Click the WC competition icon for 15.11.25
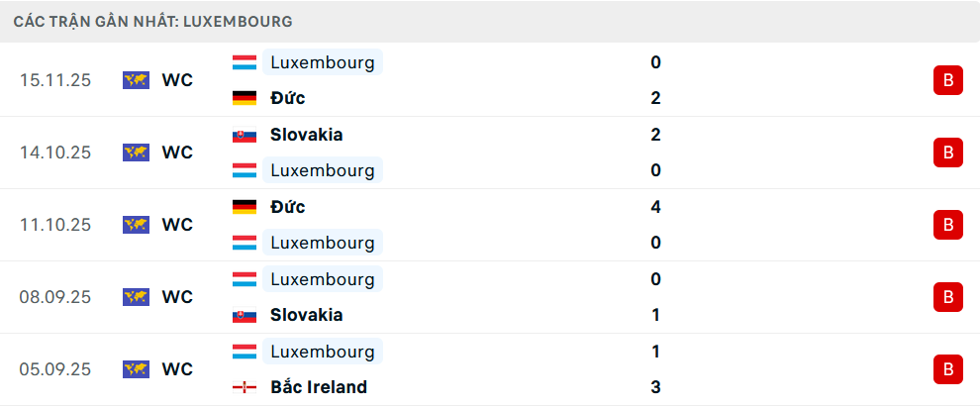The image size is (980, 407). point(136,80)
